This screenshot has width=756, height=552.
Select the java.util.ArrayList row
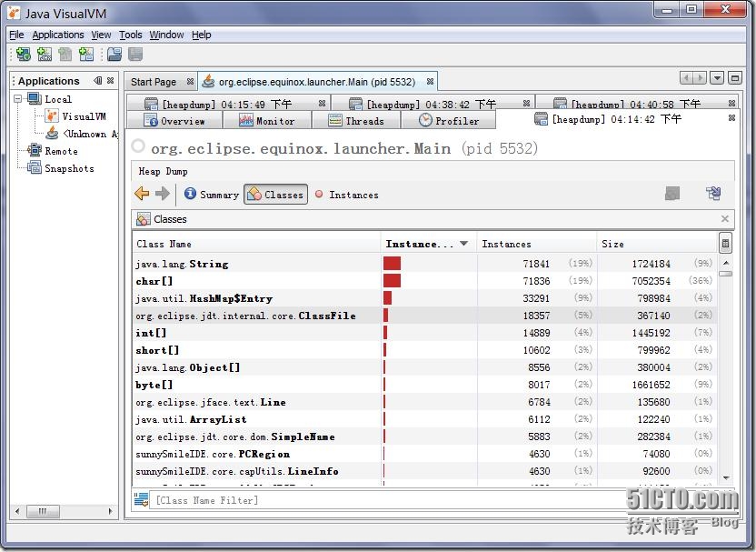424,419
